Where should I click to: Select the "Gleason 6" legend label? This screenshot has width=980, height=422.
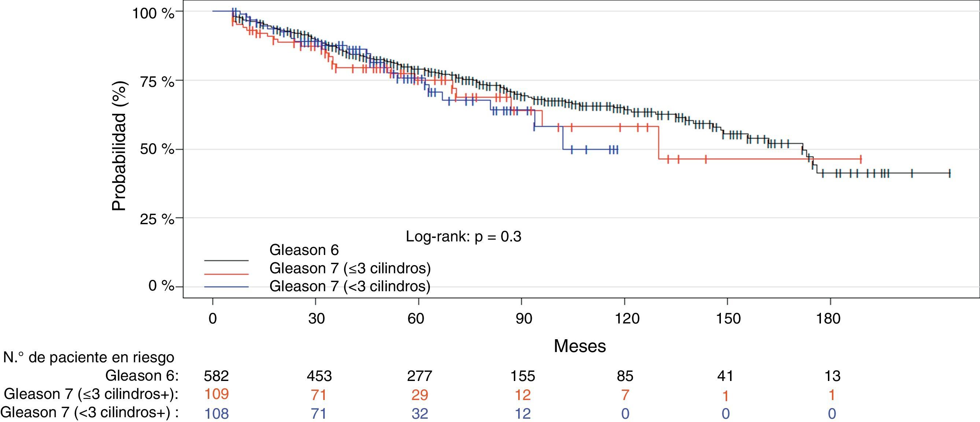tap(303, 250)
